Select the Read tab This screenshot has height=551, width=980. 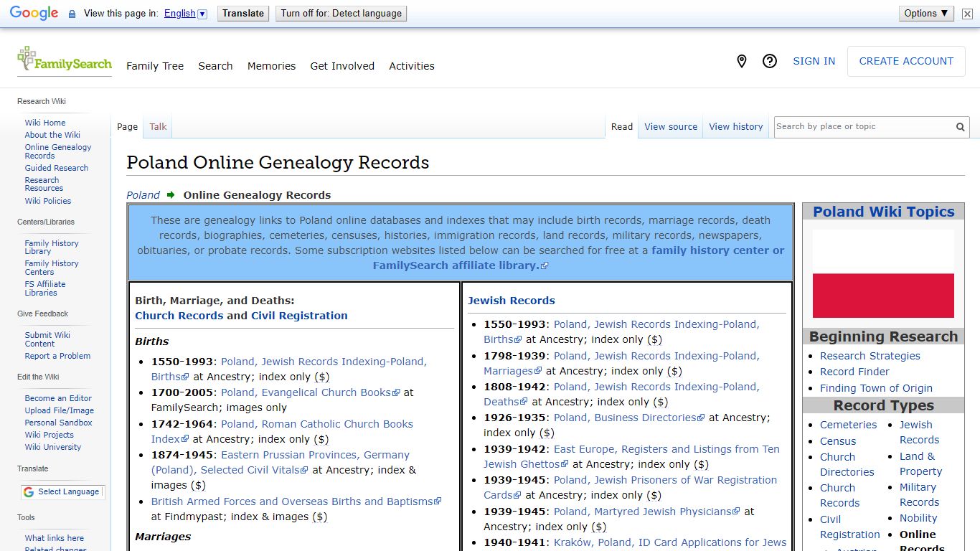(622, 127)
